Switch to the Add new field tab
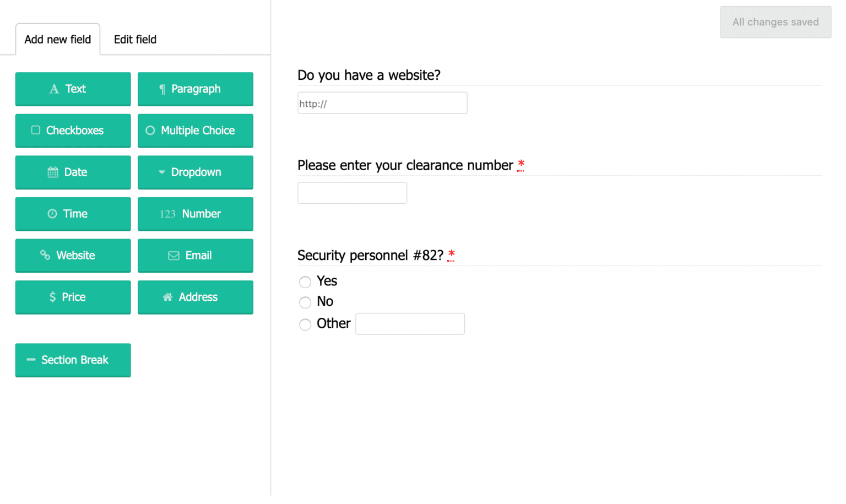The width and height of the screenshot is (846, 504). coord(57,39)
